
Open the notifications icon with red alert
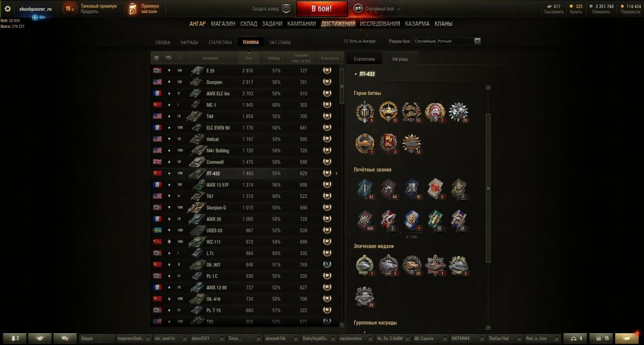(x=629, y=338)
